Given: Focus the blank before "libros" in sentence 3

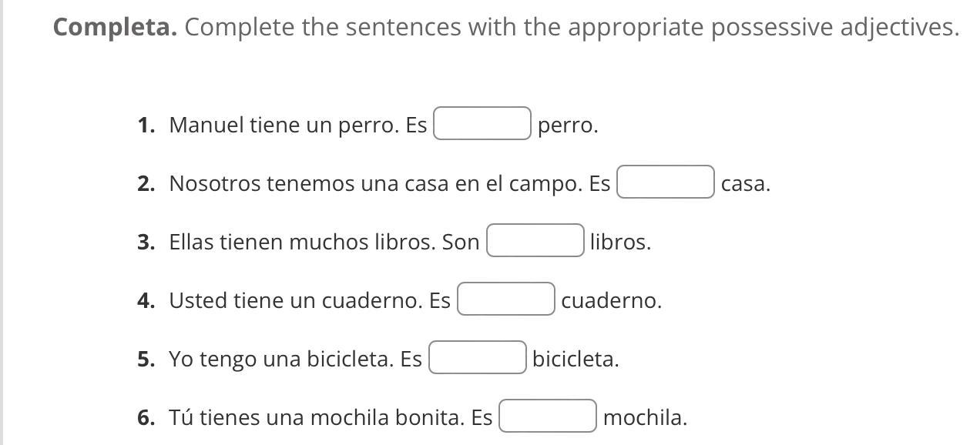Looking at the screenshot, I should pyautogui.click(x=535, y=241).
